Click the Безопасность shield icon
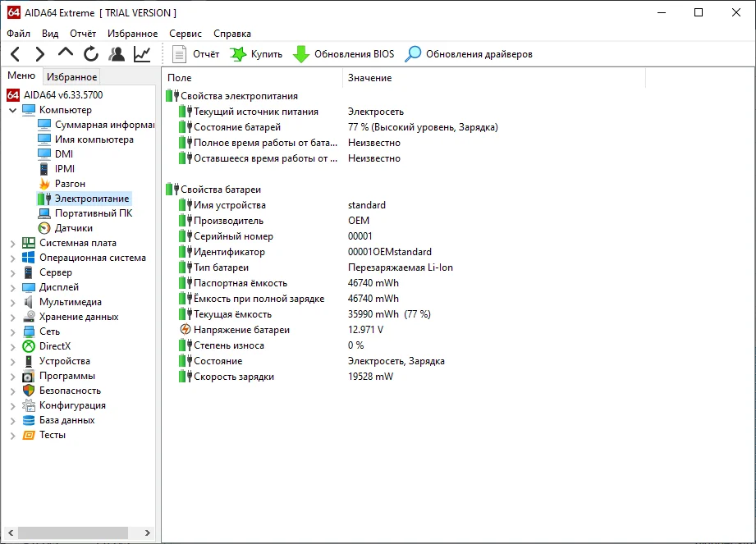756x544 pixels. (x=29, y=391)
